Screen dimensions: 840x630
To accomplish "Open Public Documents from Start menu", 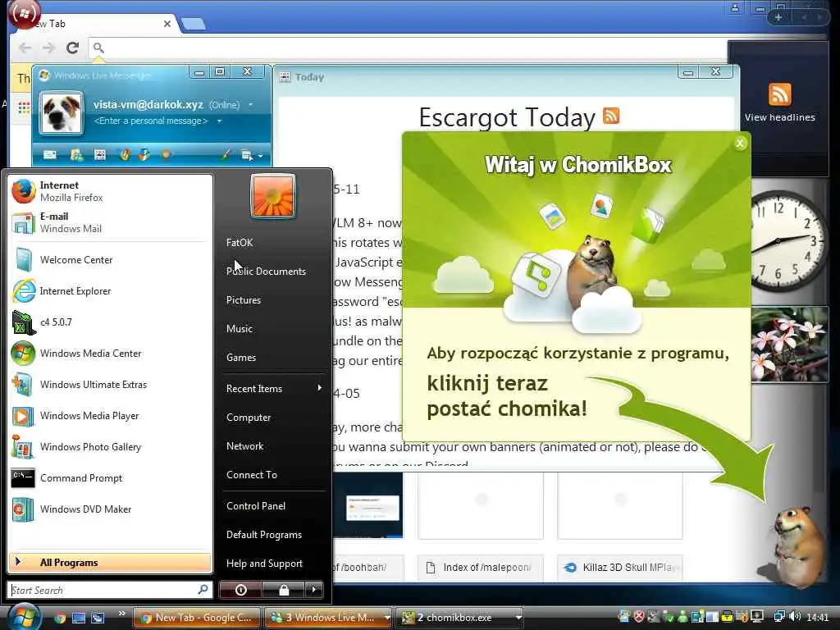I will [267, 271].
